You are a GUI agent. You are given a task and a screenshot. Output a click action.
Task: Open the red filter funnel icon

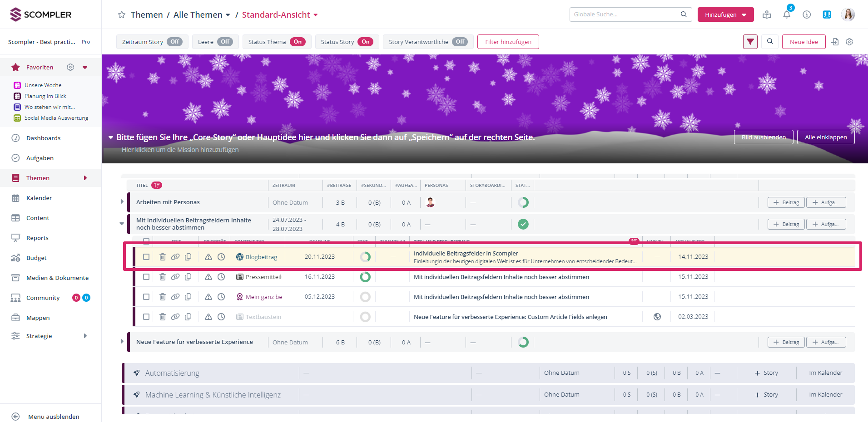(x=750, y=42)
